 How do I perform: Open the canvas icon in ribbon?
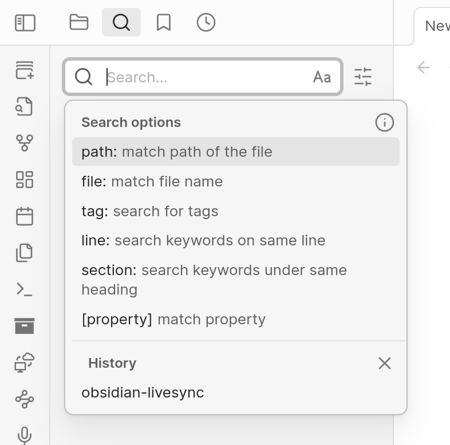pyautogui.click(x=25, y=180)
